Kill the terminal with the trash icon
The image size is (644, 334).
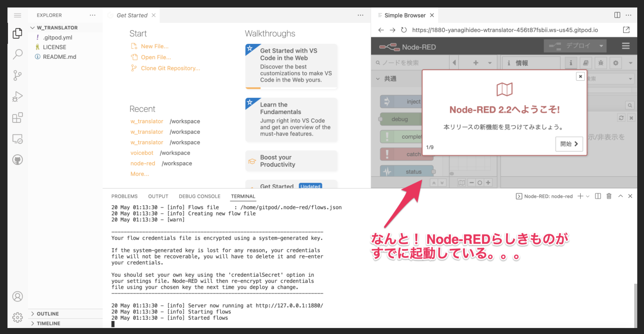609,196
